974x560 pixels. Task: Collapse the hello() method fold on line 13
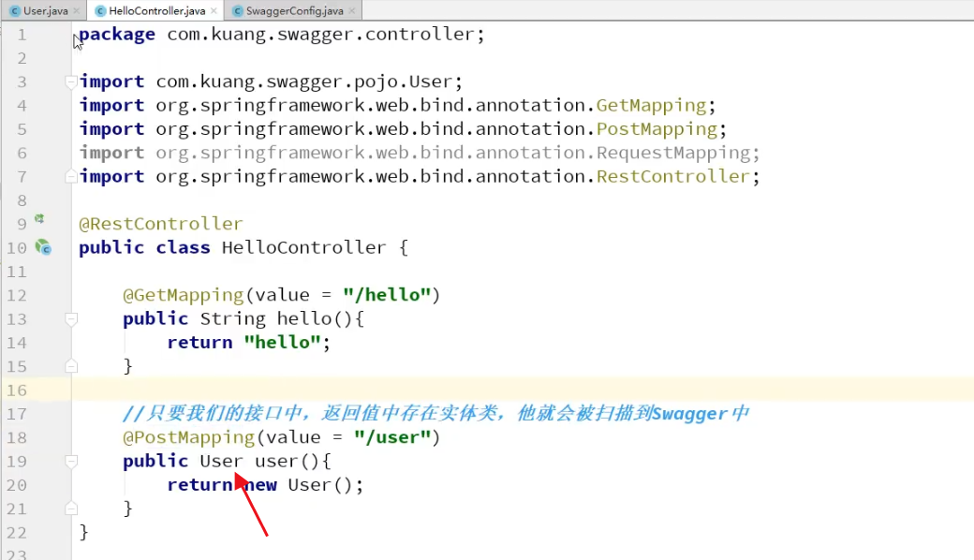(71, 319)
